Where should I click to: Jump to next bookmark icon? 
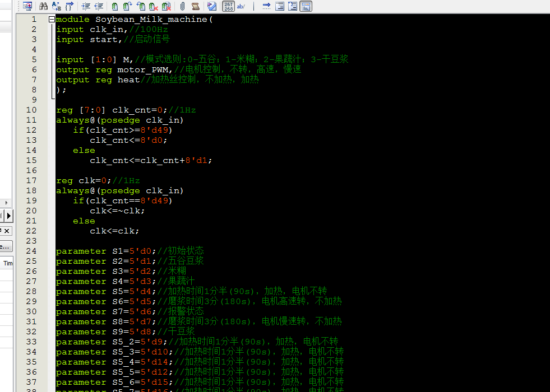coord(127,6)
